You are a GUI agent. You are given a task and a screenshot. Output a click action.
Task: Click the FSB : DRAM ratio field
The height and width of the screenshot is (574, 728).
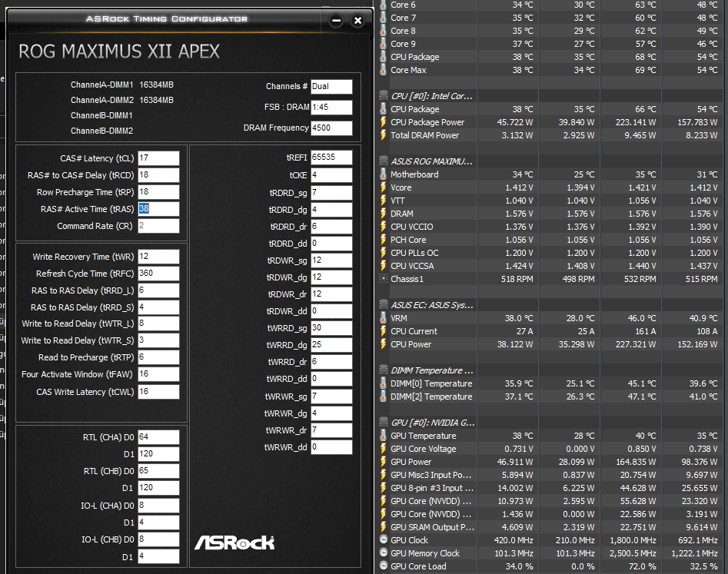[331, 107]
